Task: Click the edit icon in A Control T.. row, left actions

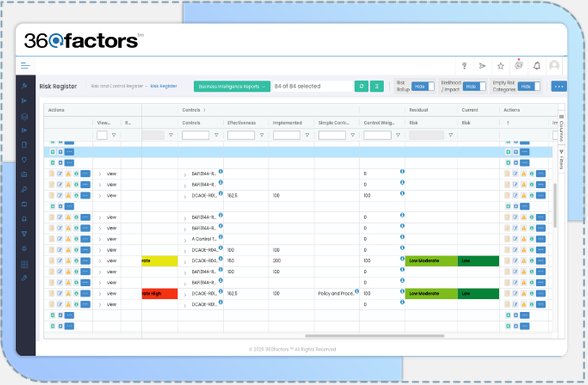Action: coord(60,239)
